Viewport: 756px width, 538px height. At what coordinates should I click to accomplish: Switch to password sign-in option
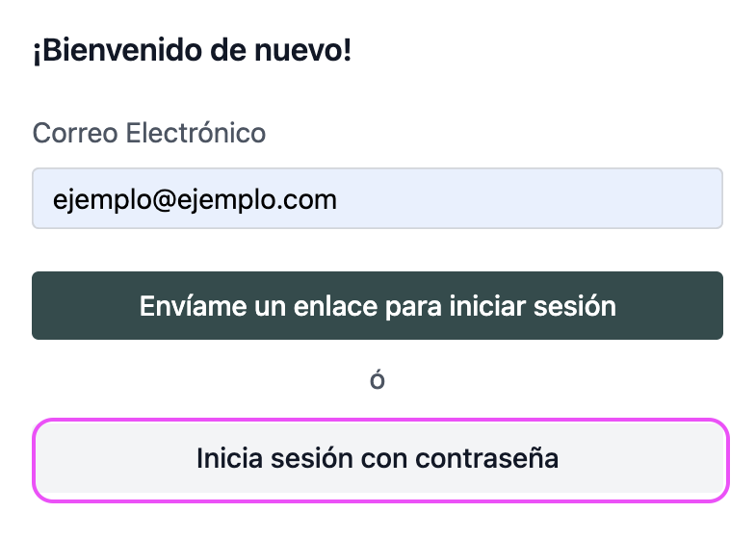pyautogui.click(x=377, y=459)
